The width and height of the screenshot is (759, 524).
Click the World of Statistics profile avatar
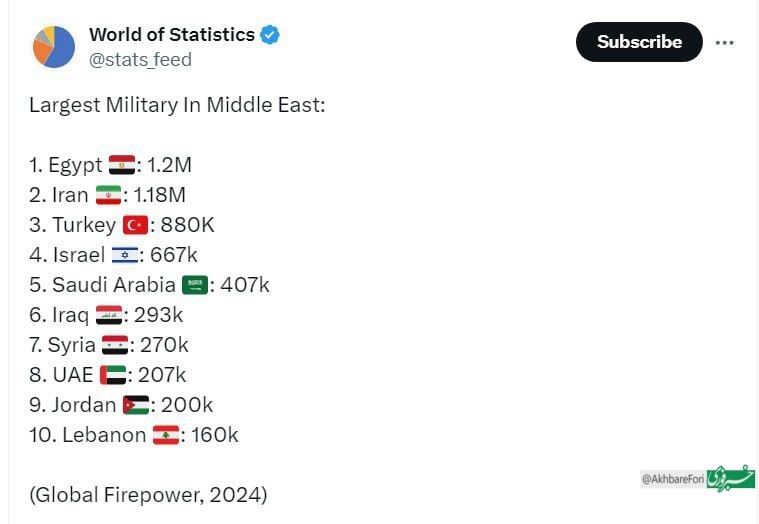click(x=54, y=46)
